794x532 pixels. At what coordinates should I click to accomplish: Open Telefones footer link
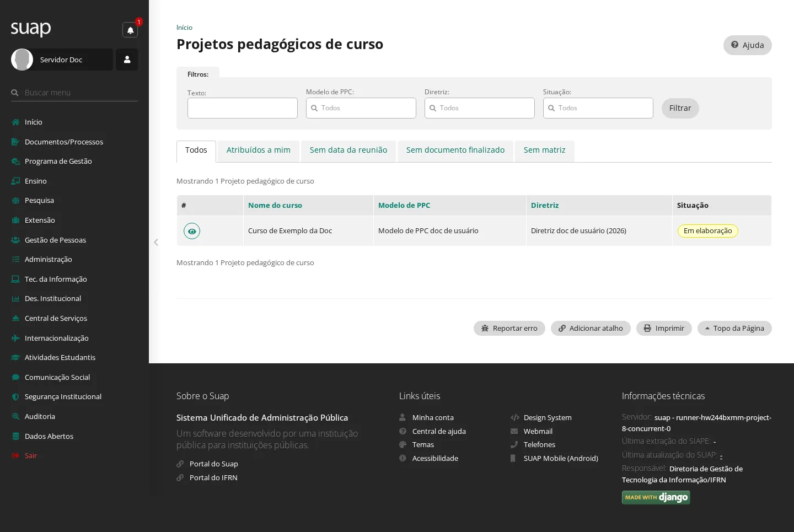(x=539, y=445)
